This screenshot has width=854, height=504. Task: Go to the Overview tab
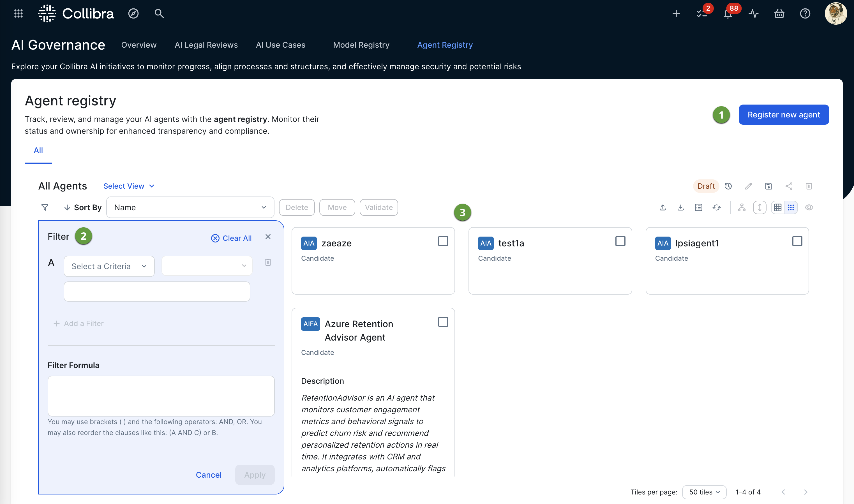[139, 45]
